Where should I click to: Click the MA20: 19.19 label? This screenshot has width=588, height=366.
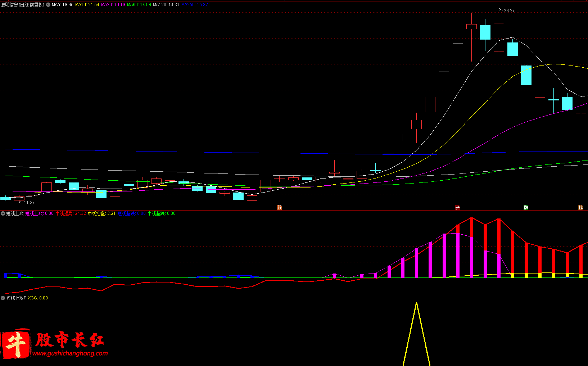click(x=113, y=5)
